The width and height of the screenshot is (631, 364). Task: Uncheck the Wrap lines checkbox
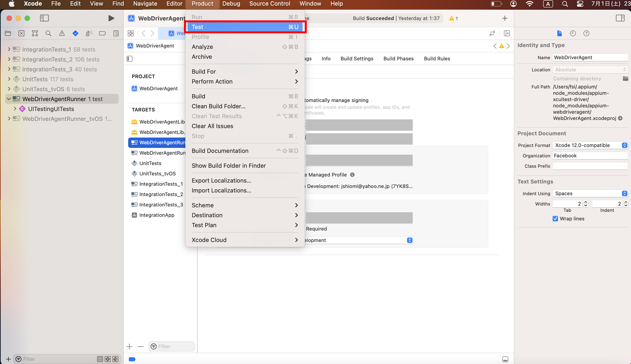click(x=555, y=219)
